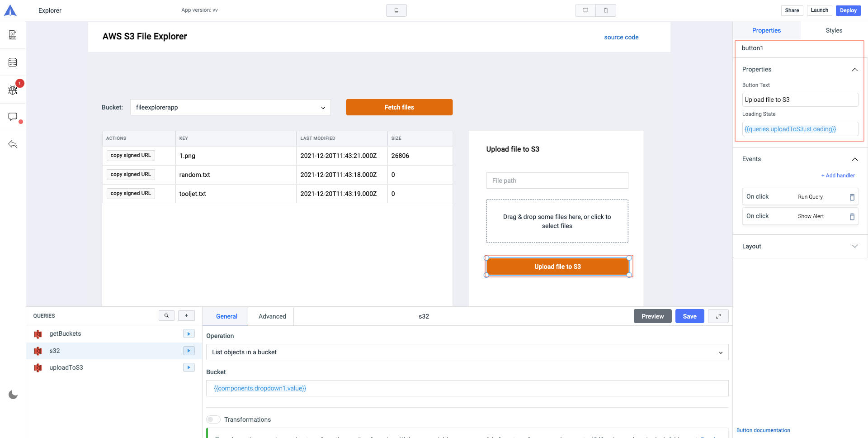Run the uploadToS3 query play icon
The height and width of the screenshot is (438, 868).
click(x=189, y=367)
